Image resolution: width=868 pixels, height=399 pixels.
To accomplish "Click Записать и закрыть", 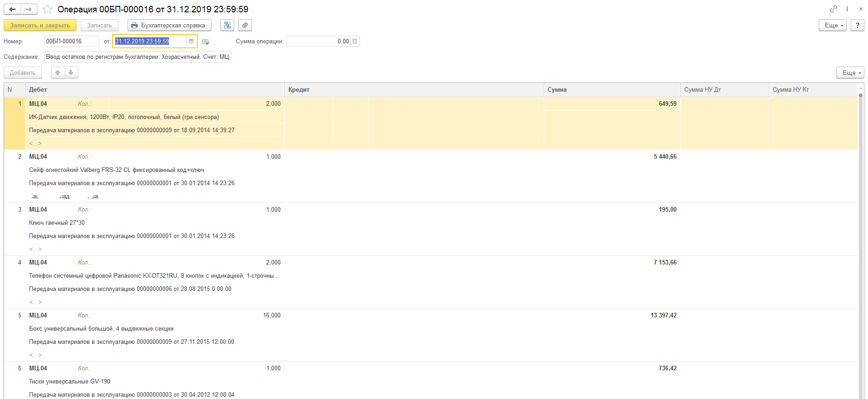I will point(40,26).
